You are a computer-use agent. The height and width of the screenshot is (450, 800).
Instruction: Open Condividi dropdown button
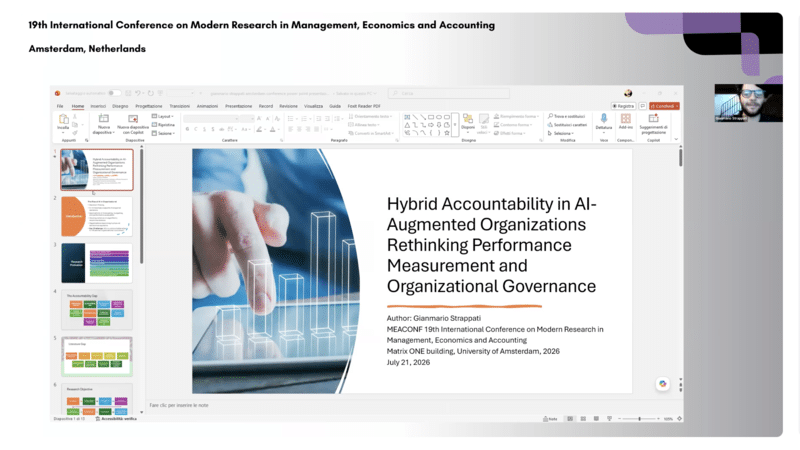664,106
